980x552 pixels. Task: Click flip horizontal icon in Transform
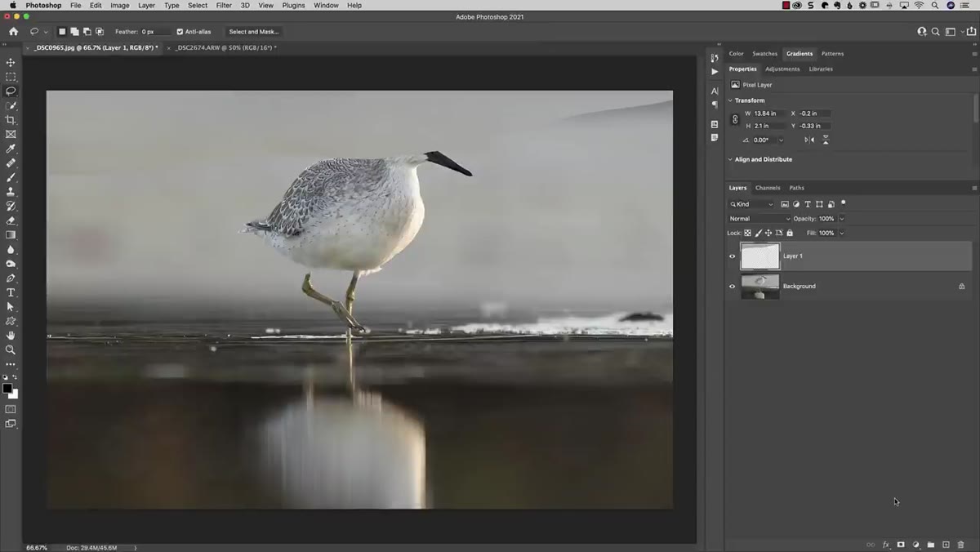pyautogui.click(x=809, y=140)
